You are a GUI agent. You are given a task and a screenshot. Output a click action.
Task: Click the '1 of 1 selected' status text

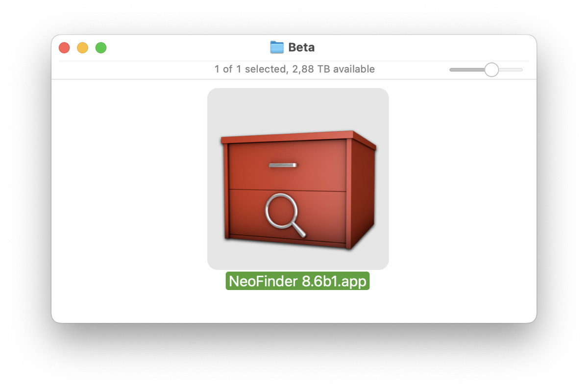click(250, 69)
